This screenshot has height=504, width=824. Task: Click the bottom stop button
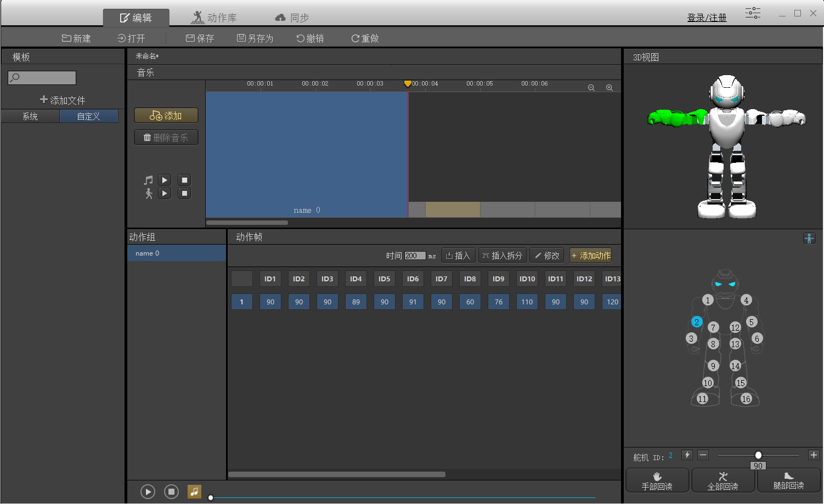click(x=171, y=492)
